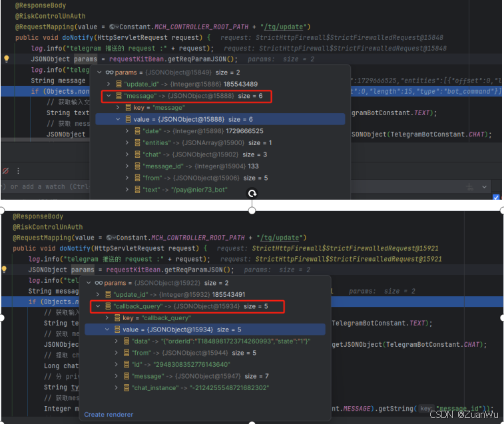504x424 pixels.
Task: Expand the "from" JSONObject@15944 node
Action: coord(117,353)
